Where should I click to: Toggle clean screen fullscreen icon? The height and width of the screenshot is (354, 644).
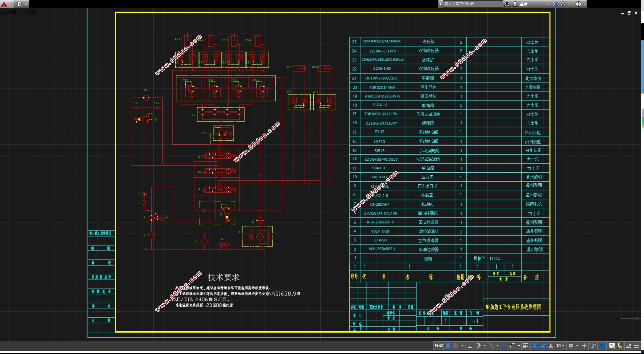tap(629, 346)
